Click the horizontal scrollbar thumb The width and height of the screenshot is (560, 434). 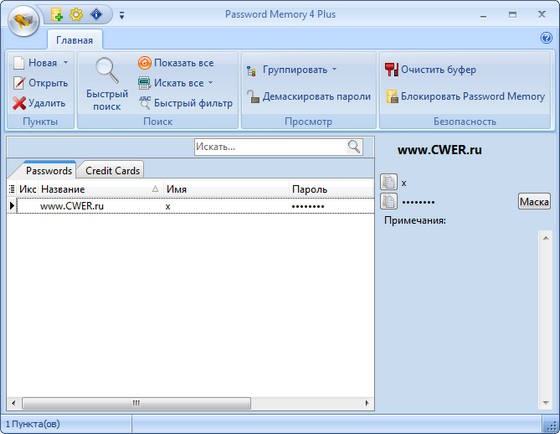[136, 403]
